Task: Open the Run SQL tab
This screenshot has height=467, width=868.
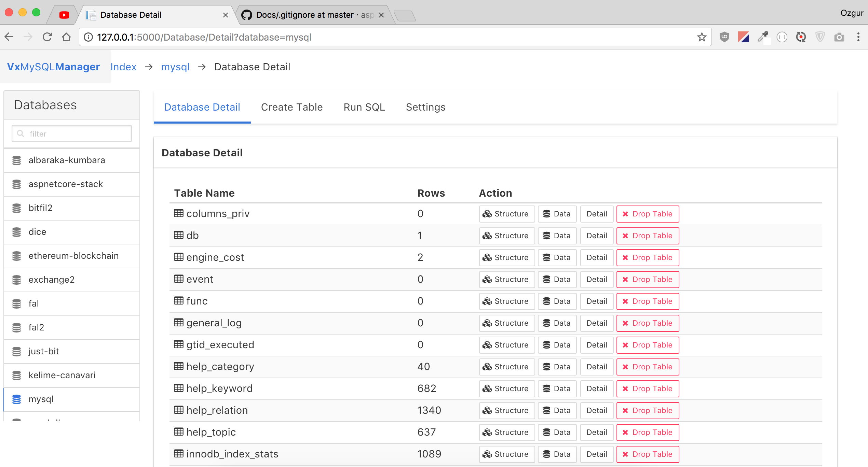Action: click(x=364, y=107)
